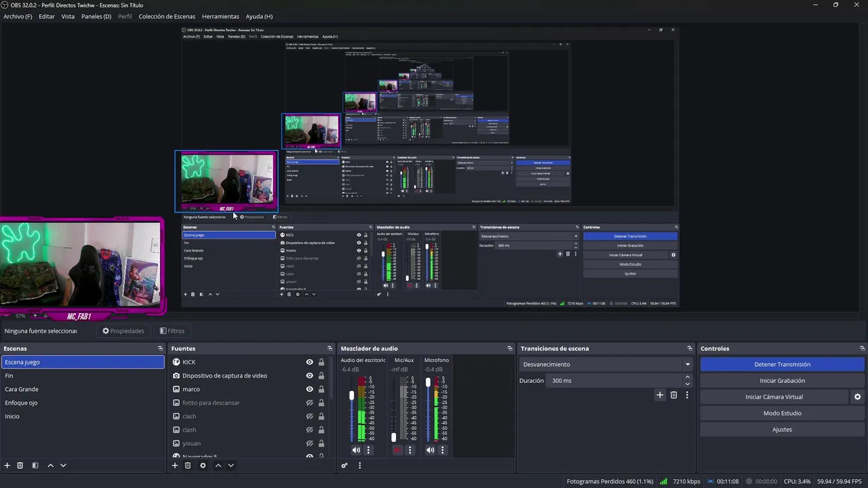Click the Duración 300 ms input field
The height and width of the screenshot is (488, 868).
point(620,381)
